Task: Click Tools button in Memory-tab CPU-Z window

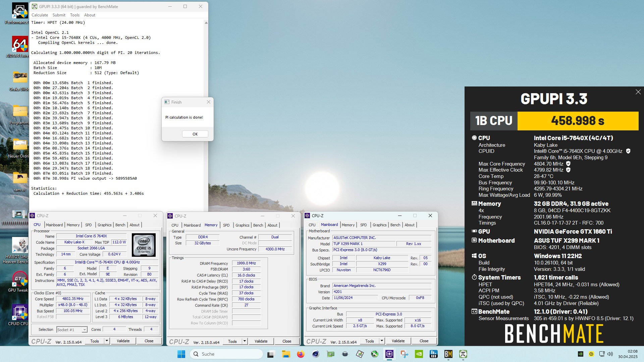Action: [232, 341]
